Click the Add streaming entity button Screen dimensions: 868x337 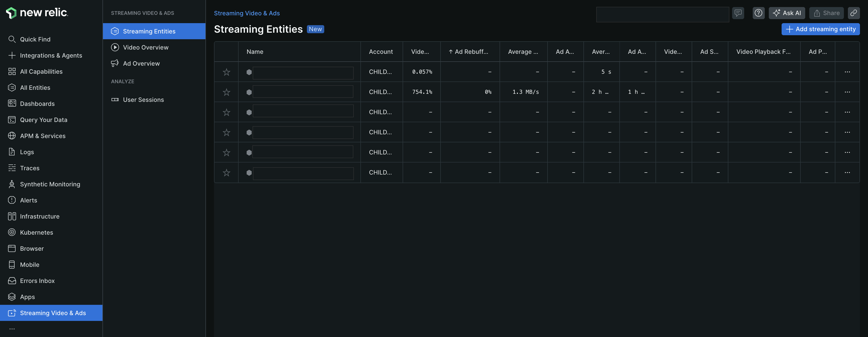tap(821, 29)
